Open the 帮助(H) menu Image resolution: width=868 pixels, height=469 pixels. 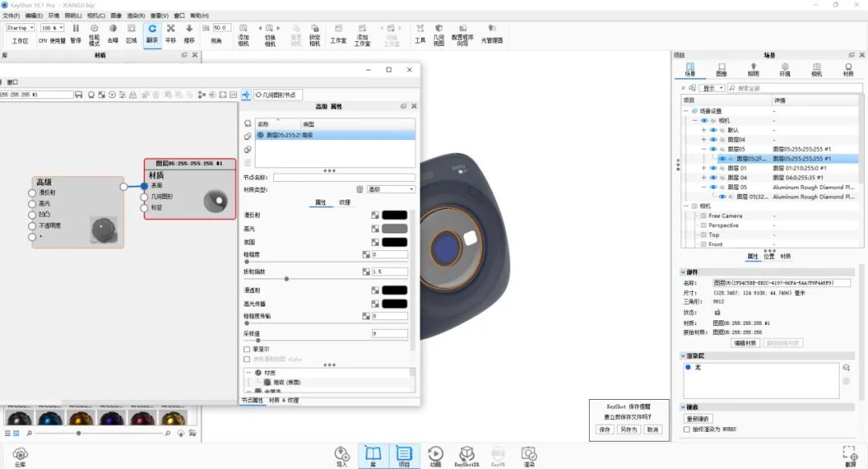(x=200, y=15)
